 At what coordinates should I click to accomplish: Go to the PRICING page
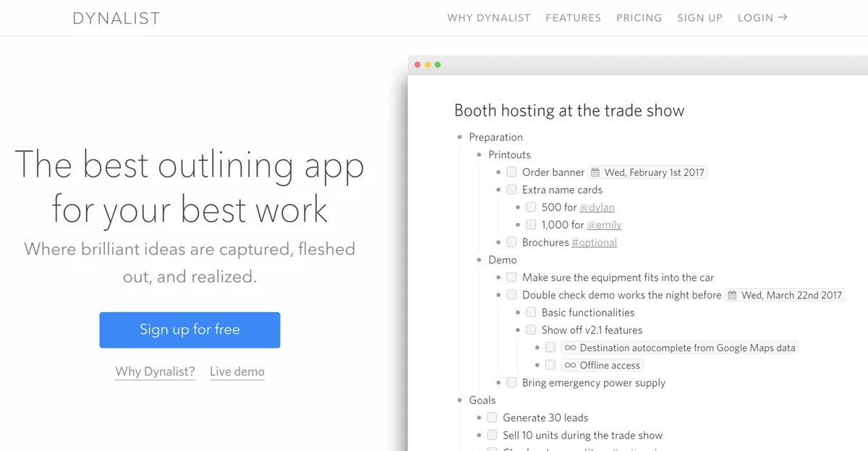tap(639, 17)
